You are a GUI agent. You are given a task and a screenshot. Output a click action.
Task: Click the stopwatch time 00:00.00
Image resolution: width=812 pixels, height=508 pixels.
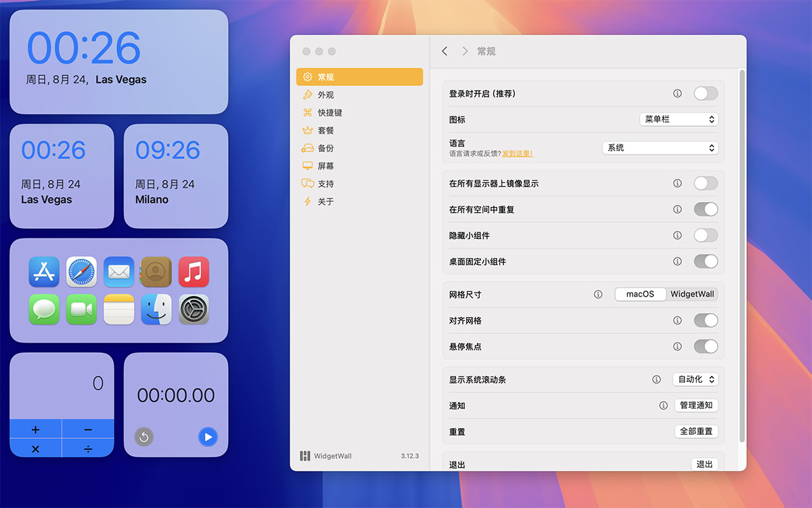click(x=176, y=396)
